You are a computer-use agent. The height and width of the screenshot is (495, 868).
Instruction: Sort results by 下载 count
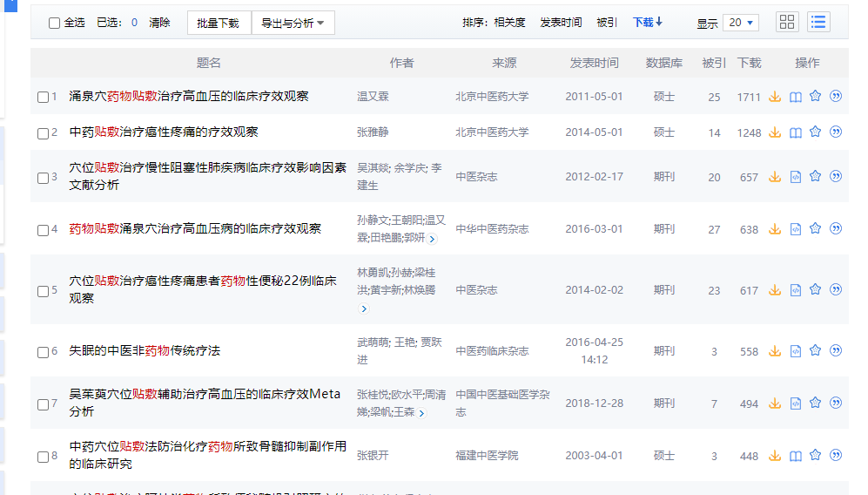(647, 22)
